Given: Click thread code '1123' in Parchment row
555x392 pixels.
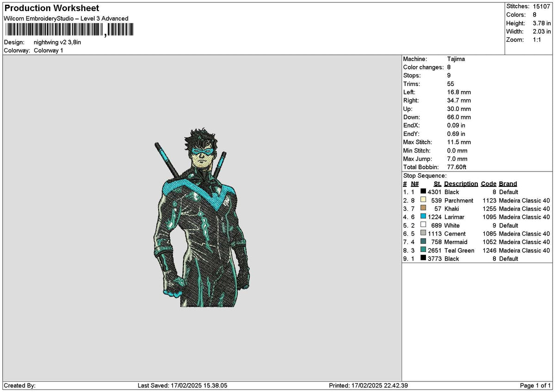Looking at the screenshot, I should coord(489,200).
